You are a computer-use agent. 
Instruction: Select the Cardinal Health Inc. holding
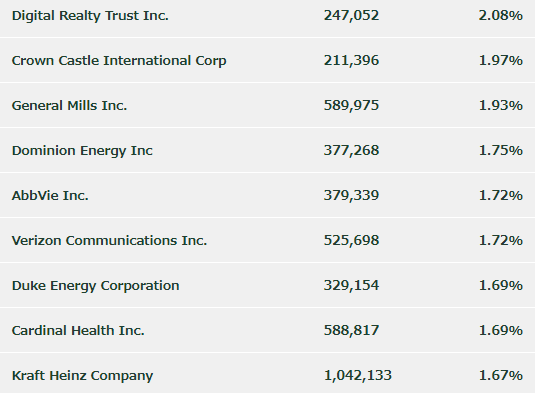point(78,331)
